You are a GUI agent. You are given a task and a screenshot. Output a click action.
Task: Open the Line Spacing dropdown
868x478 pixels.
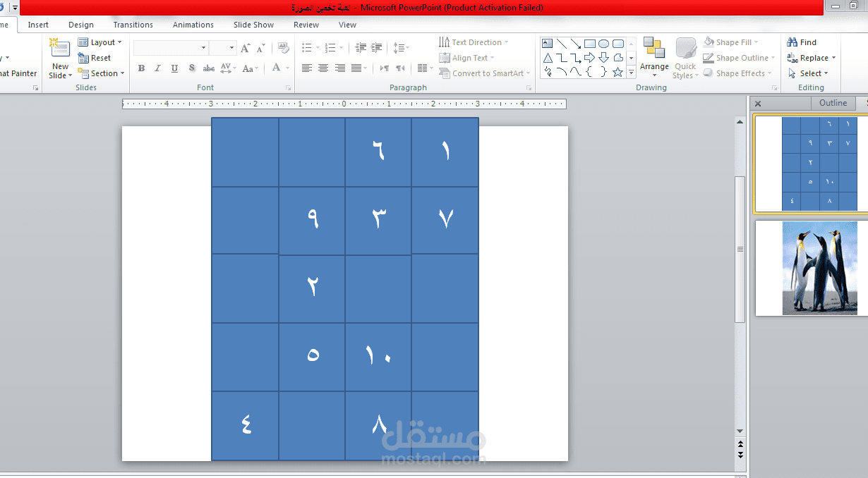pos(401,48)
